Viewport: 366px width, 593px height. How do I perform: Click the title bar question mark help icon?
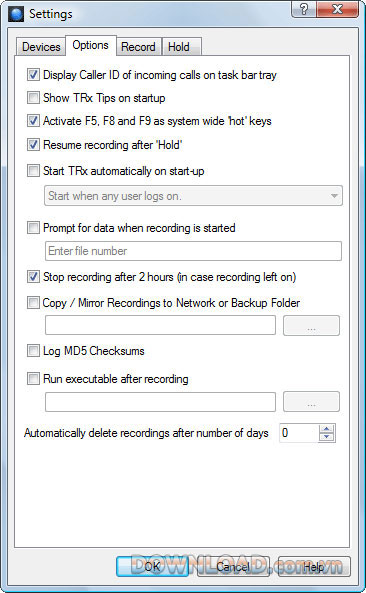(x=304, y=9)
